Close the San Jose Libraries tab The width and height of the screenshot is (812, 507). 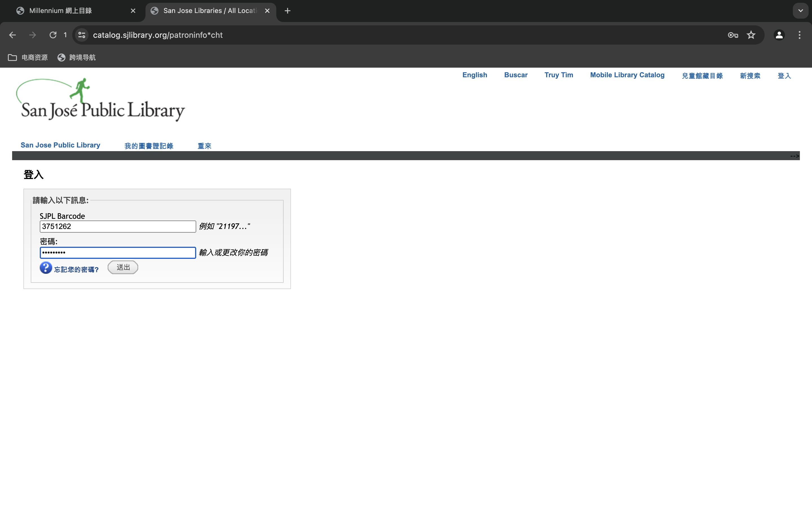[x=267, y=11]
